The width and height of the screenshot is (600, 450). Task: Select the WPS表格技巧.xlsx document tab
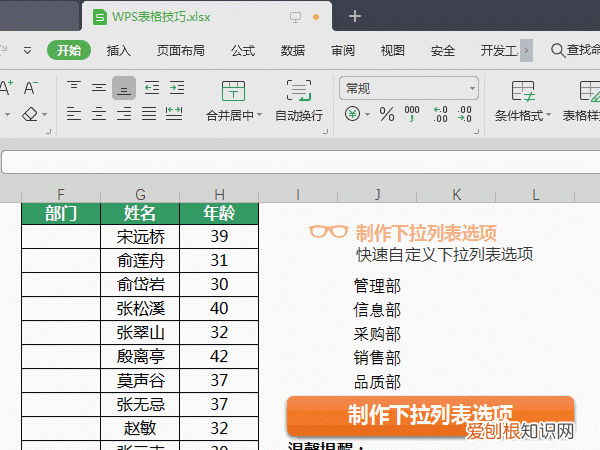coord(207,17)
